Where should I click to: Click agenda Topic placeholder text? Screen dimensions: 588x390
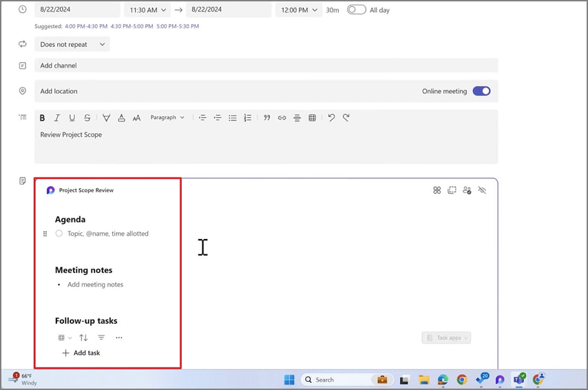pos(108,234)
